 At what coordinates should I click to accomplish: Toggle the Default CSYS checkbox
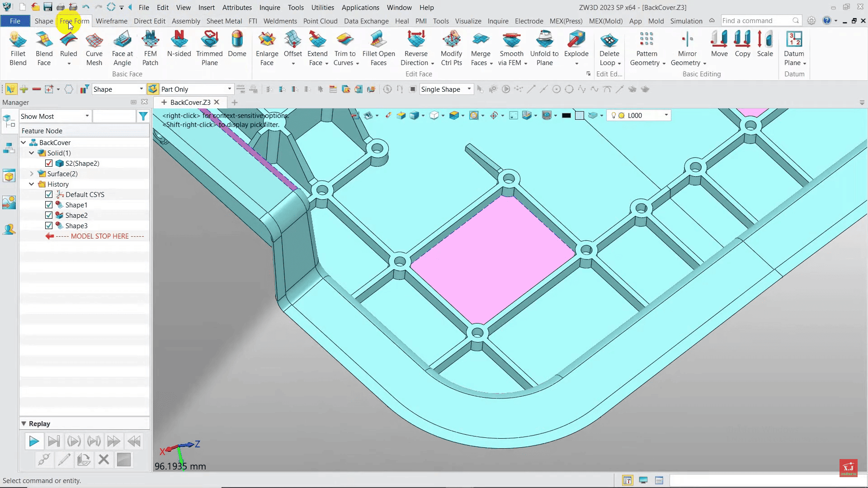[x=49, y=194]
